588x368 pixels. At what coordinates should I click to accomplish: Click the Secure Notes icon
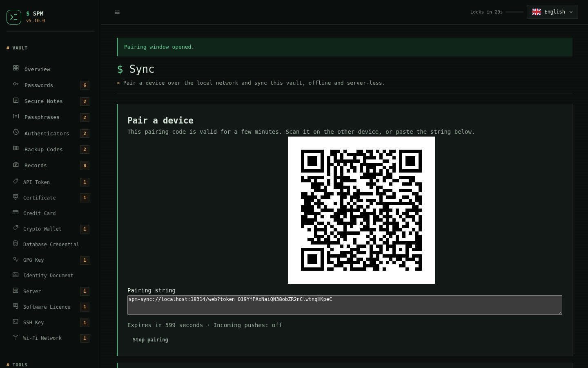pos(16,100)
